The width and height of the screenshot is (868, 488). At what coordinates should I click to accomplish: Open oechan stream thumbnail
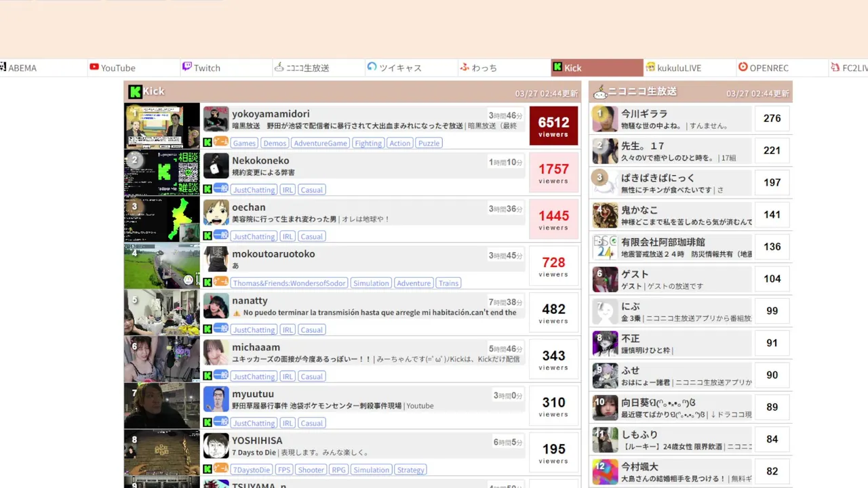pos(162,220)
